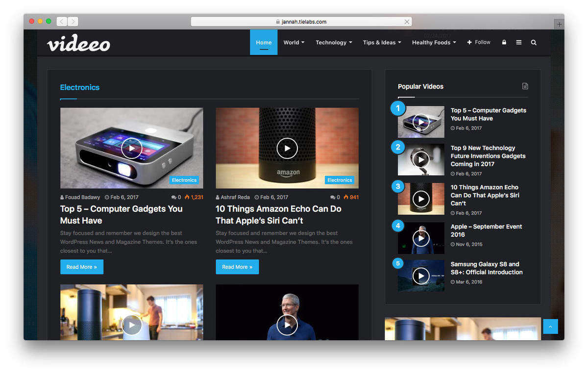Open sidebar title Top 5 Computer Gadgets

(x=489, y=114)
